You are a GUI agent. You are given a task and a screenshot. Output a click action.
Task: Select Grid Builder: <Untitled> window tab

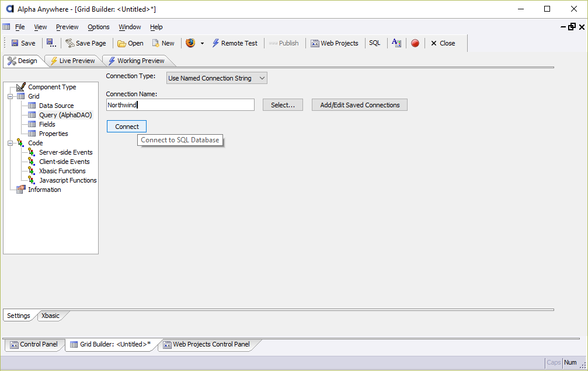[111, 344]
